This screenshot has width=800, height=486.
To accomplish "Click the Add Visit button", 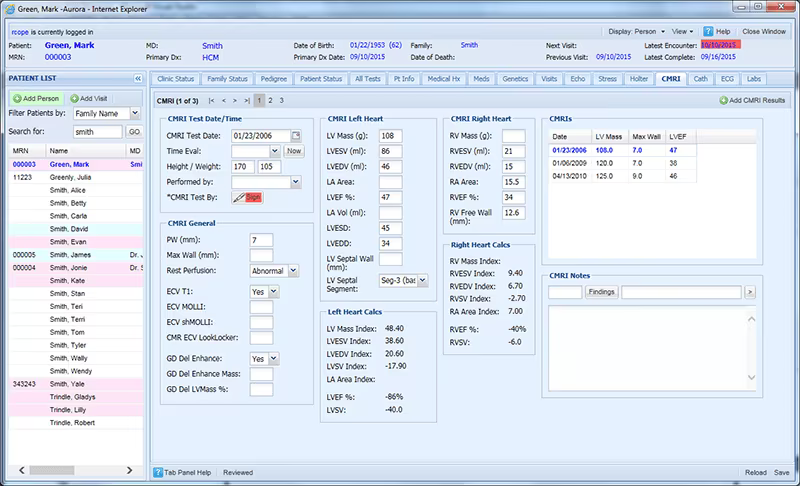I will click(x=89, y=98).
